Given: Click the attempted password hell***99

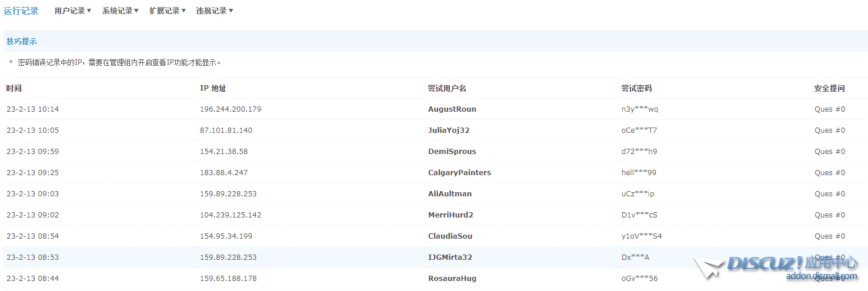Looking at the screenshot, I should (639, 173).
